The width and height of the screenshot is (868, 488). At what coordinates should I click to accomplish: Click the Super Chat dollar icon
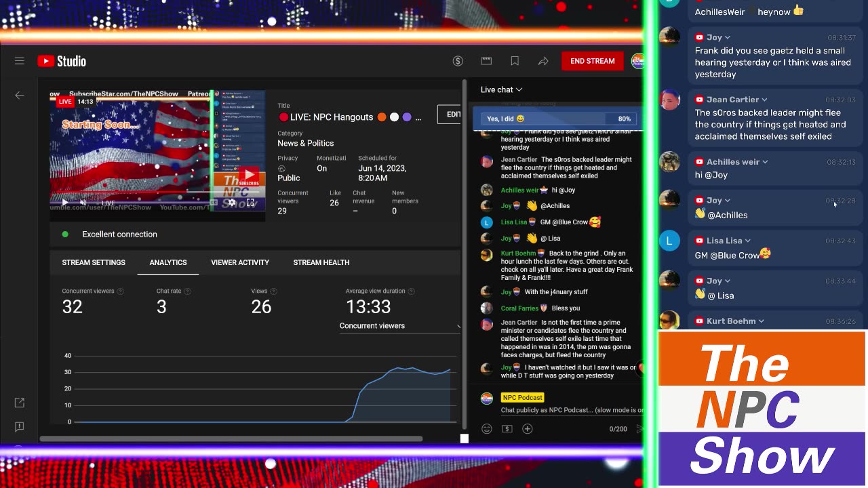click(507, 428)
